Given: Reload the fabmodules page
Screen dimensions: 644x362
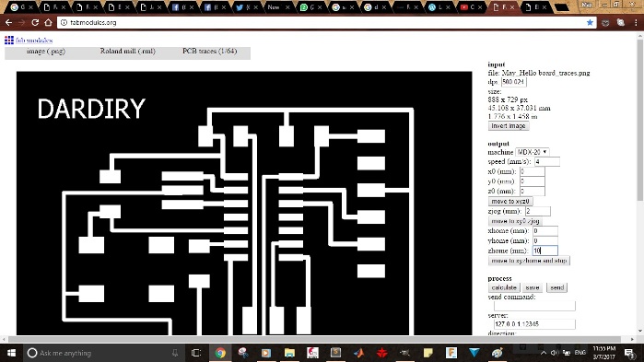Looking at the screenshot, I should pyautogui.click(x=35, y=23).
